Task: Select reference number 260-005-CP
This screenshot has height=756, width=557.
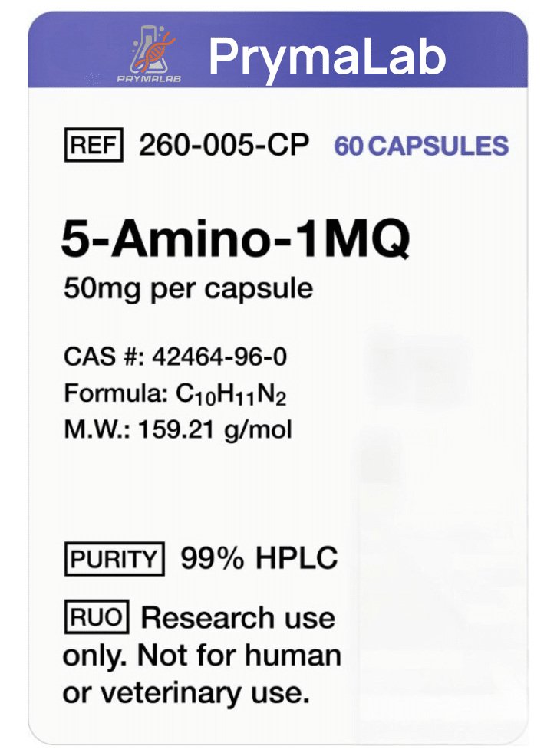Action: [224, 146]
